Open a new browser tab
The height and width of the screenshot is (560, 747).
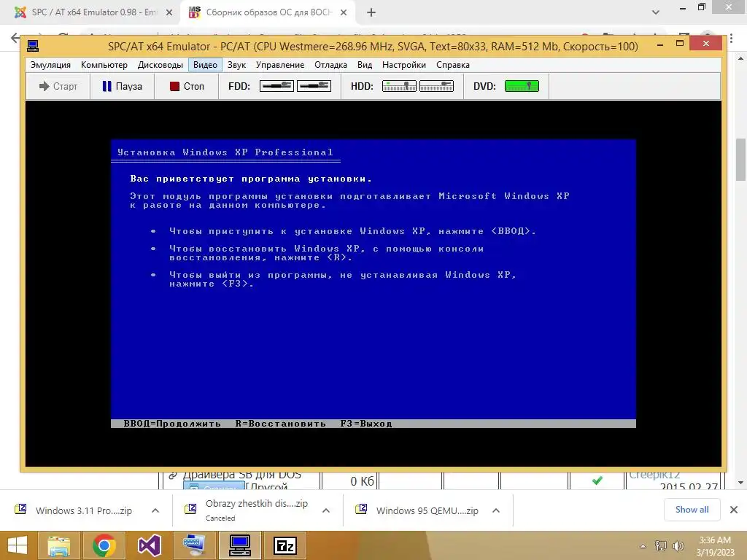pos(371,13)
